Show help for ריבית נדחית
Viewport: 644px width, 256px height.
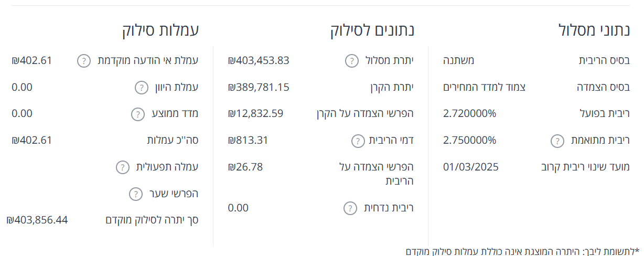(x=350, y=208)
